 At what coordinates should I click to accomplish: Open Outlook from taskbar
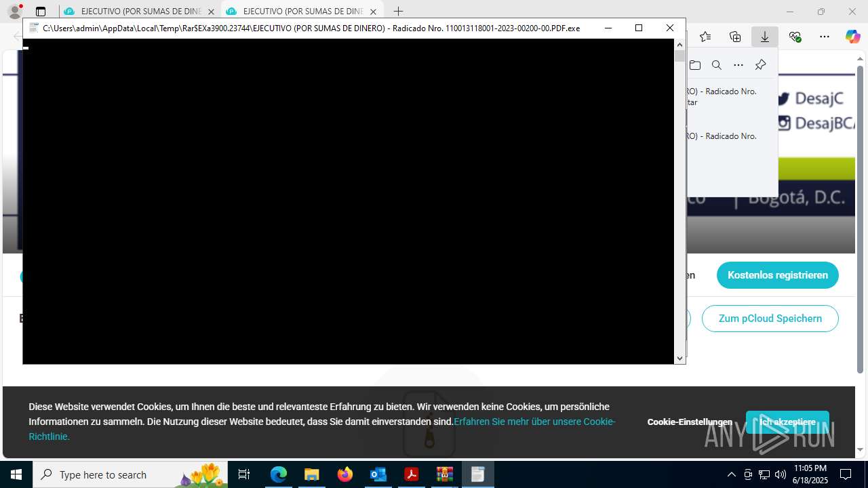click(378, 474)
